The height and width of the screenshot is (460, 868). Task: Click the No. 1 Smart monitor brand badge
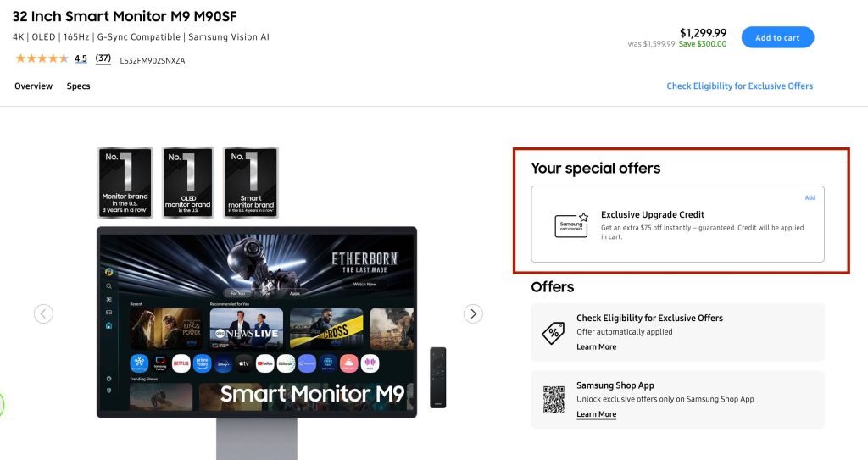click(x=251, y=182)
